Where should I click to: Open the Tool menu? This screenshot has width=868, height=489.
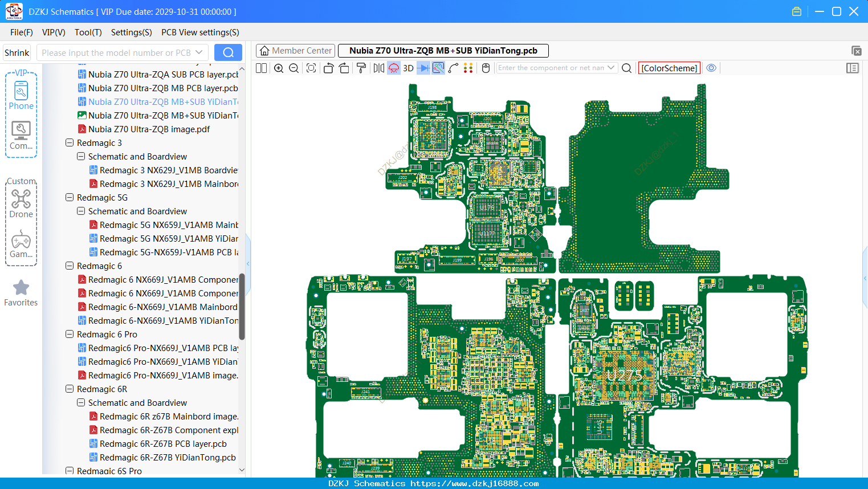tap(88, 32)
